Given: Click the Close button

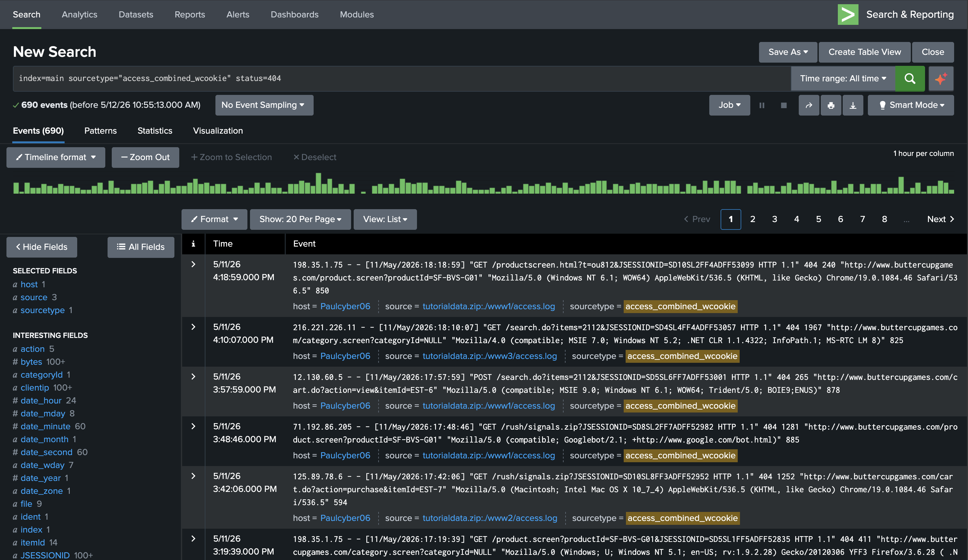Looking at the screenshot, I should point(933,52).
